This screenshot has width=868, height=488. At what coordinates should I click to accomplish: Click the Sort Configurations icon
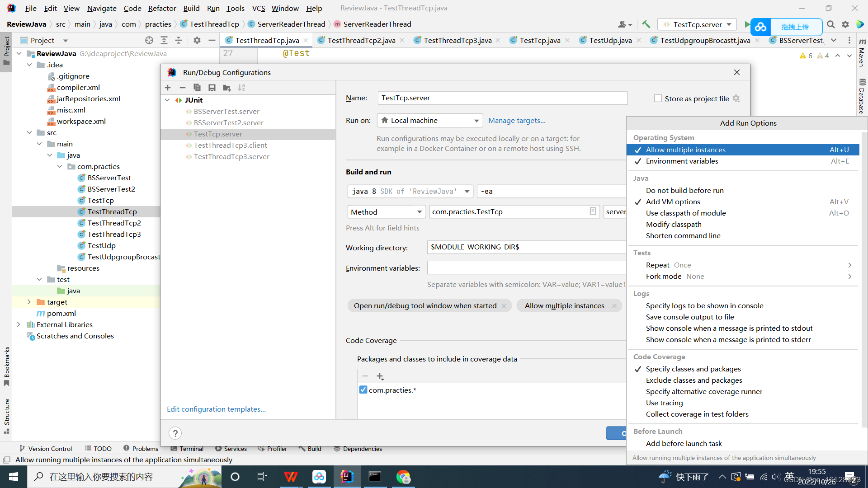[x=241, y=88]
